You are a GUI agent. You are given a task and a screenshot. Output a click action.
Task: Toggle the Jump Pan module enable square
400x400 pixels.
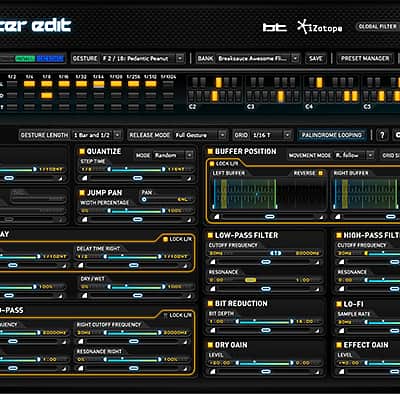[x=82, y=193]
